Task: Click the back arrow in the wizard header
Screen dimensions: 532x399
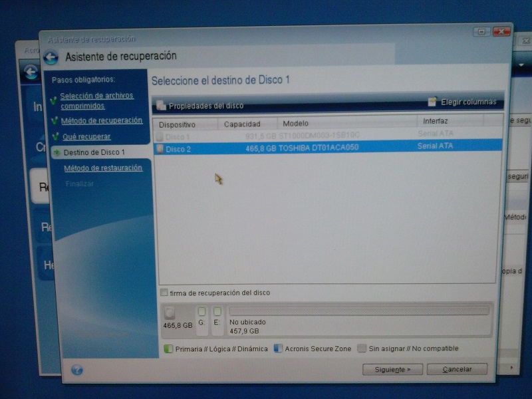Action: (51, 57)
